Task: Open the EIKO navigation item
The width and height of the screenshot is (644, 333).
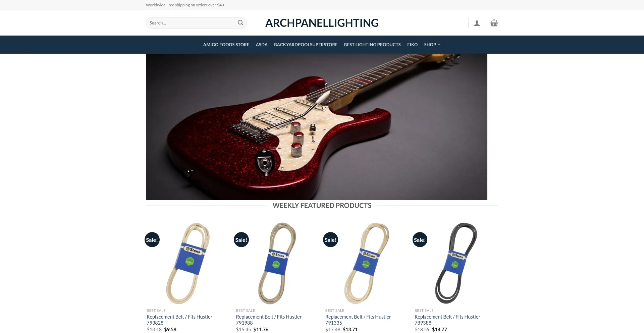Action: (412, 45)
